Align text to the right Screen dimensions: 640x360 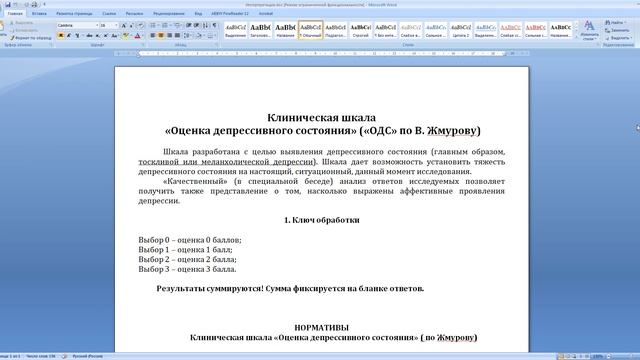(169, 36)
